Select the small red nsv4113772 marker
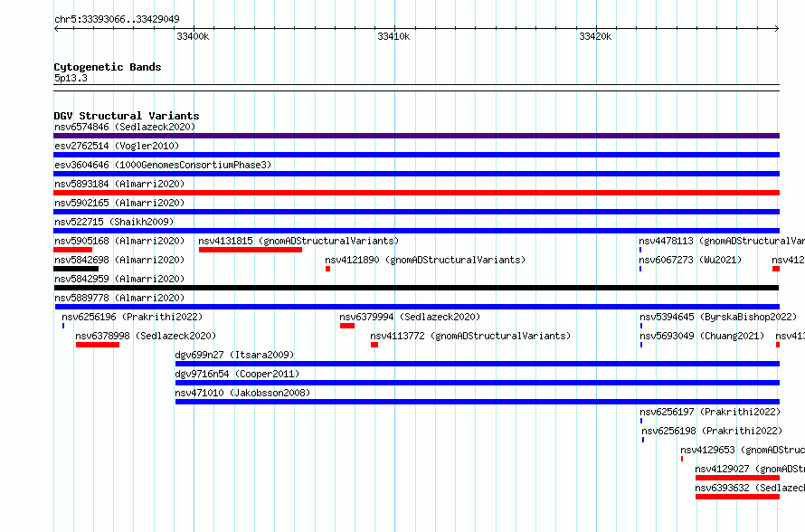Viewport: 805px width, 532px height. click(x=374, y=345)
